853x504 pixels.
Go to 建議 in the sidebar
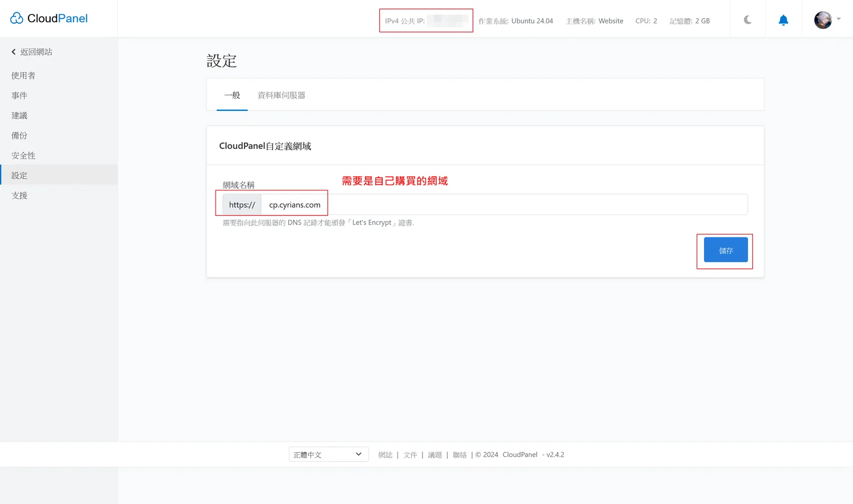19,115
